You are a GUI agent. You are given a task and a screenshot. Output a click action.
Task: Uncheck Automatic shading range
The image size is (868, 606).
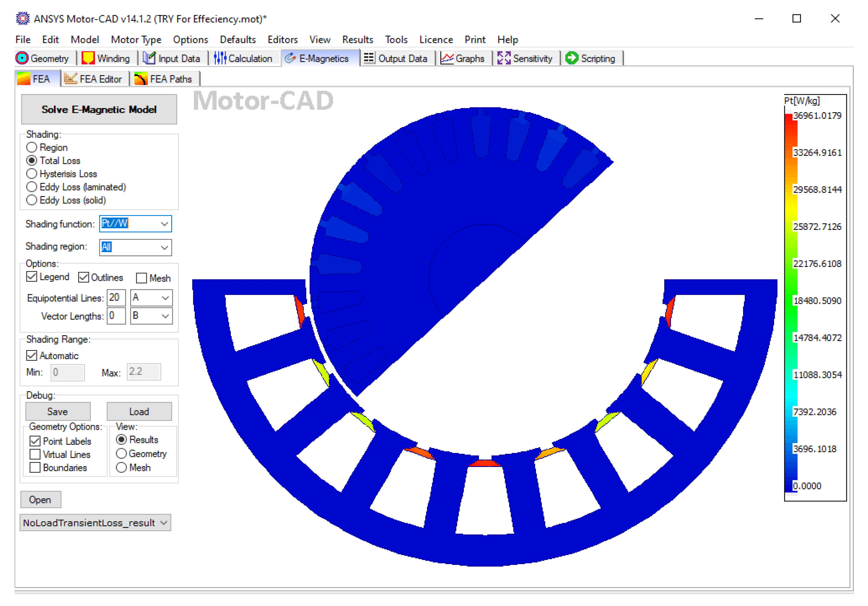[32, 356]
